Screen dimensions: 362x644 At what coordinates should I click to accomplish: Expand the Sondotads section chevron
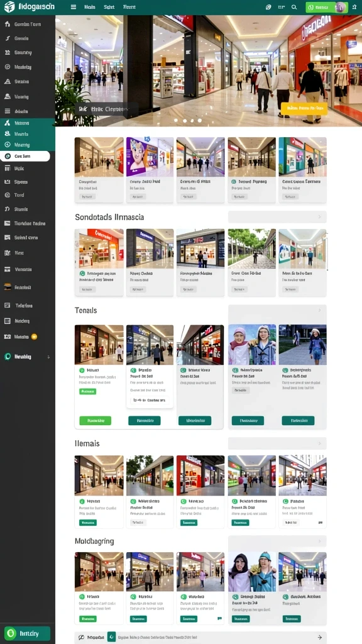[320, 217]
